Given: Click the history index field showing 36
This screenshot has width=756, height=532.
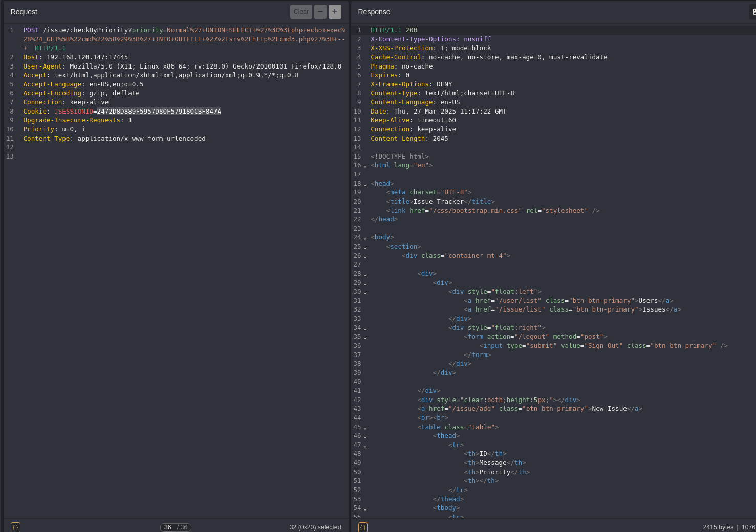Looking at the screenshot, I should coord(168,527).
